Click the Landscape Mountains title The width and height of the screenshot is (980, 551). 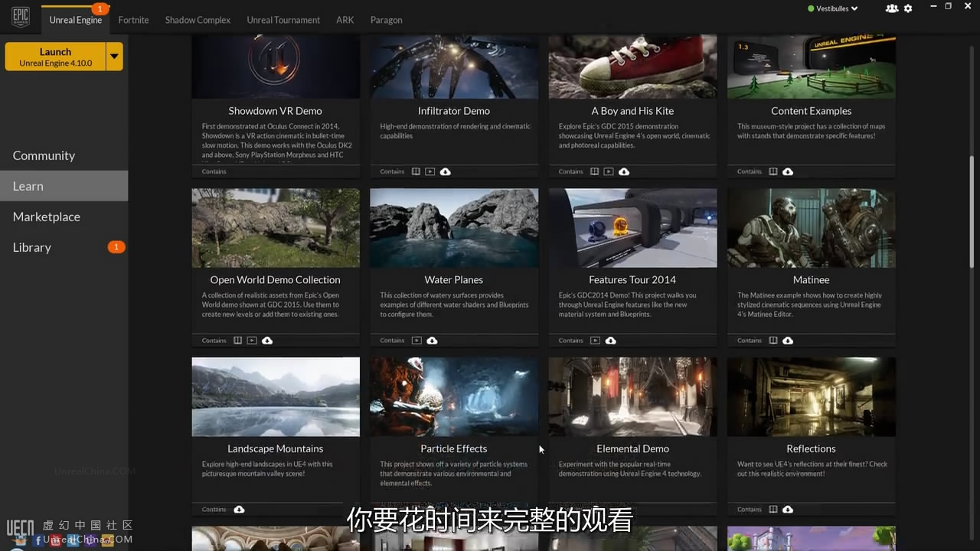click(x=275, y=449)
